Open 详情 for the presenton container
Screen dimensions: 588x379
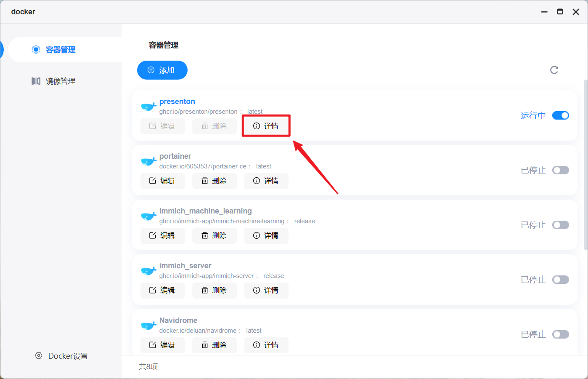pyautogui.click(x=266, y=126)
